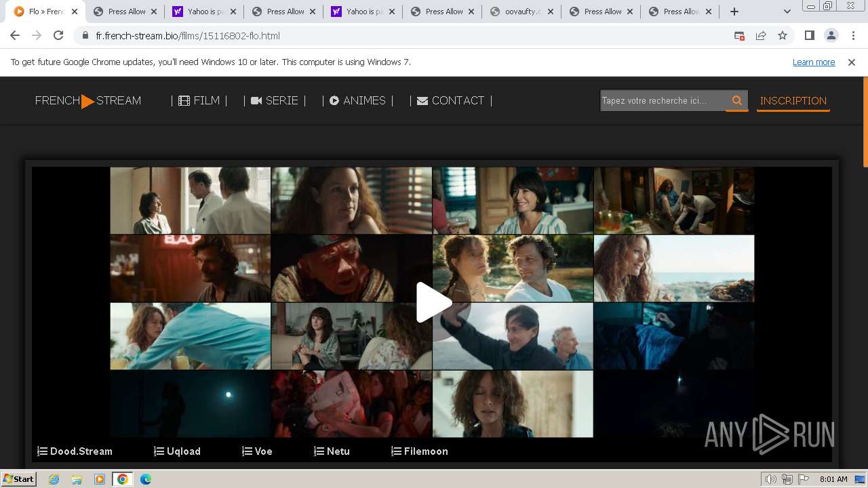Click the blocked pop-up icon in address bar
868x488 pixels.
pyautogui.click(x=739, y=35)
